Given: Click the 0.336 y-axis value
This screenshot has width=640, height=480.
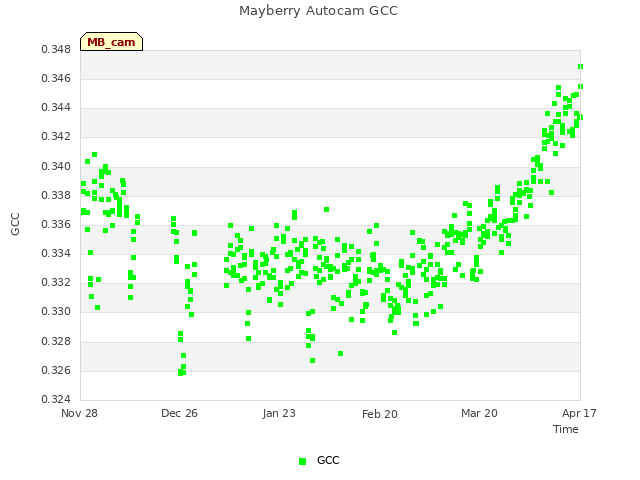Looking at the screenshot, I should point(56,224).
